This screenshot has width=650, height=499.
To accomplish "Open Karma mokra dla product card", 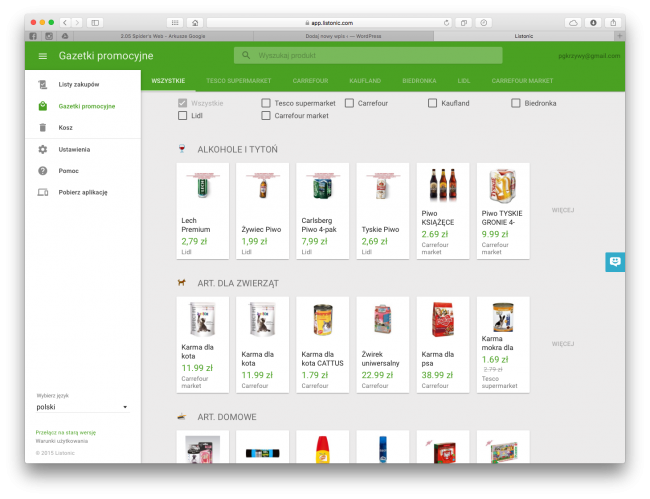I will tap(503, 345).
